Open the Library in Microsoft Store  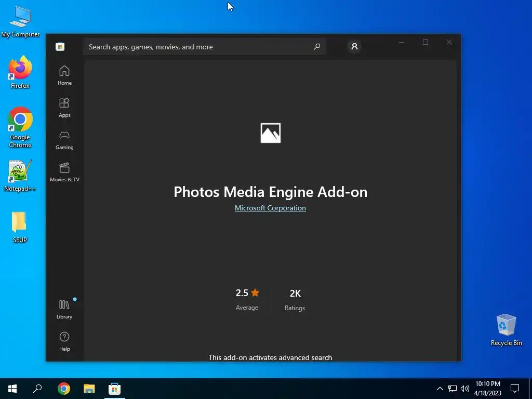click(64, 309)
